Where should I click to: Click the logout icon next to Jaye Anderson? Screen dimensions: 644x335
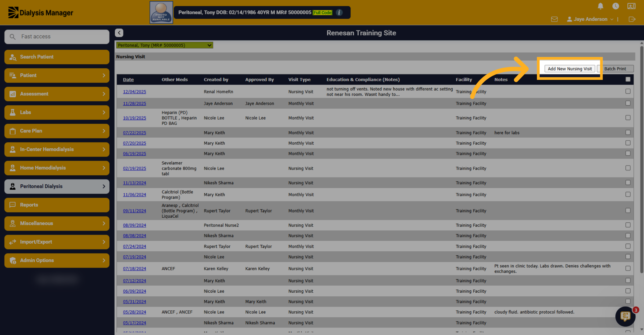(632, 19)
